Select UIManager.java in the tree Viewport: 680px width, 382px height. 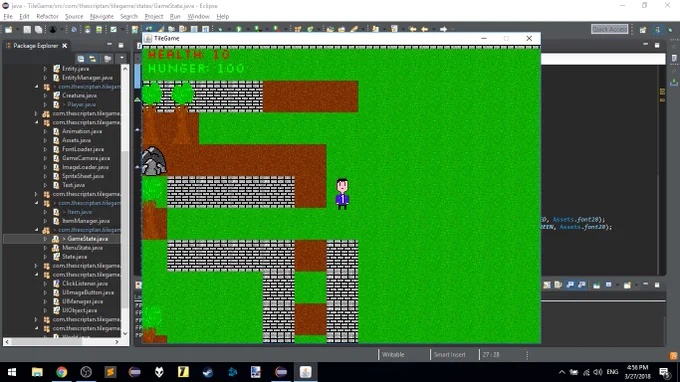click(82, 301)
